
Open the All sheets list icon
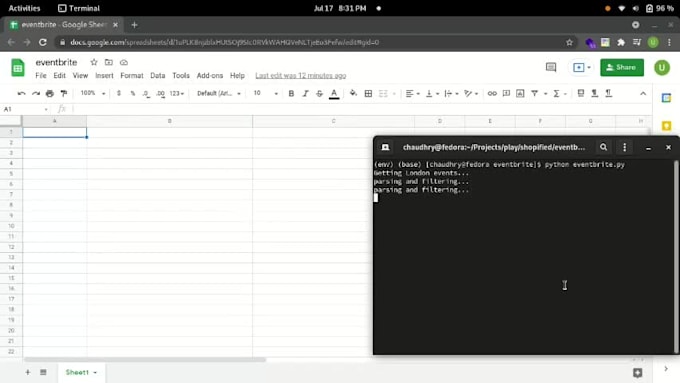click(x=43, y=372)
